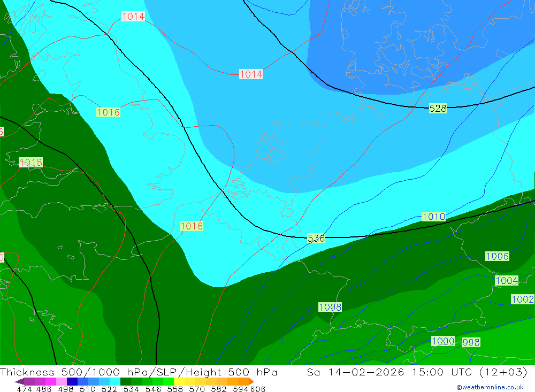Click the 1000 isobar label
Screen dimensions: 535x392
coord(443,341)
